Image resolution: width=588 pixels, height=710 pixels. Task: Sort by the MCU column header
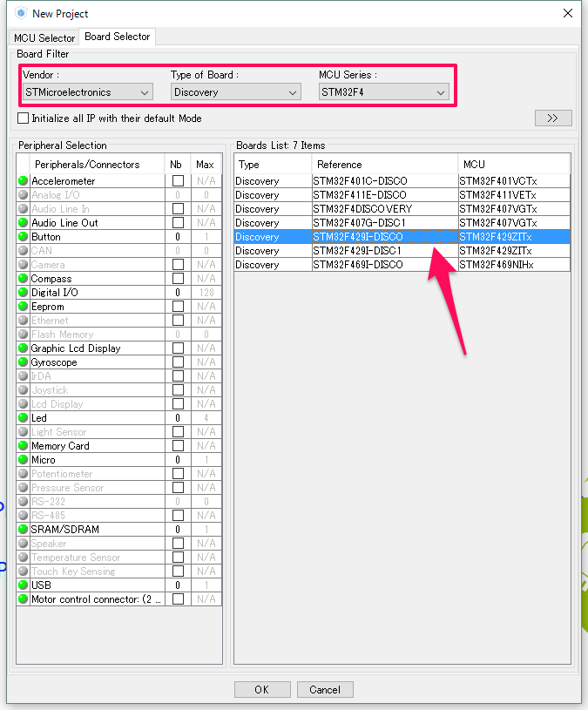click(x=514, y=165)
